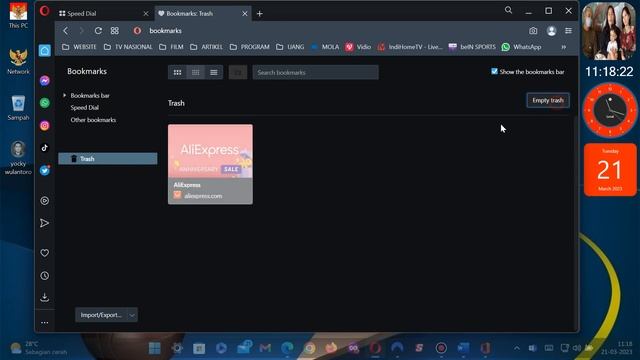640x360 pixels.
Task: Open Easy Setup menu icon
Action: [568, 31]
